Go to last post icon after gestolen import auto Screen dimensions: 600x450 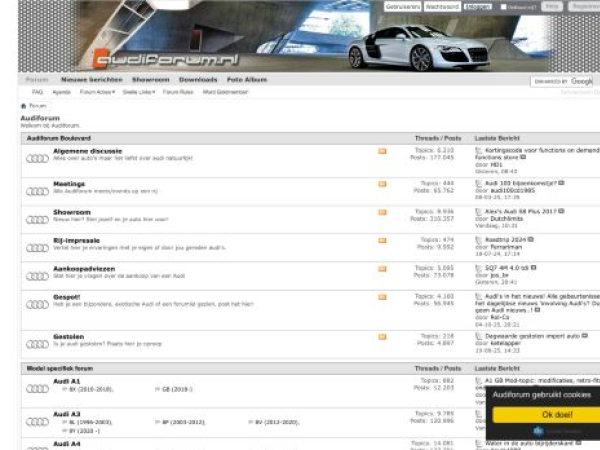pyautogui.click(x=584, y=336)
